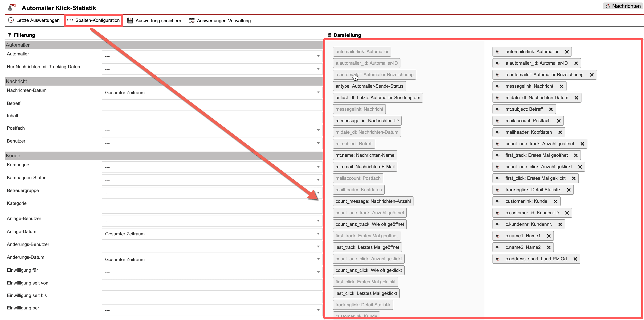Click the three dots icon of Spalten-Konfiguration
The height and width of the screenshot is (320, 644).
point(70,20)
